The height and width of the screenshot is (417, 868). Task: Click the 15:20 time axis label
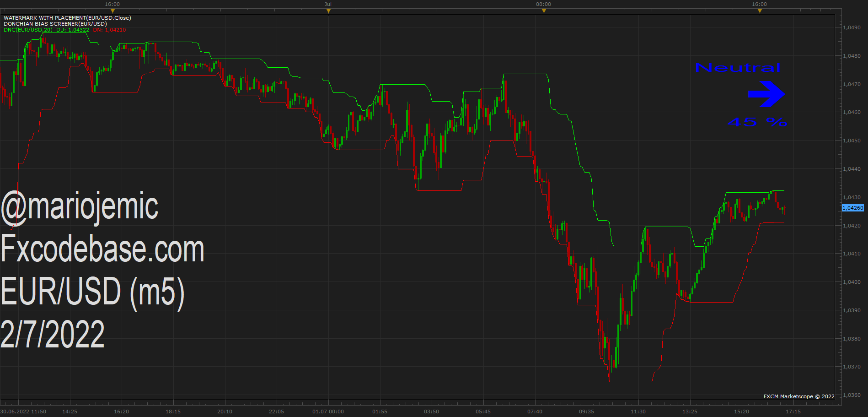pos(741,412)
